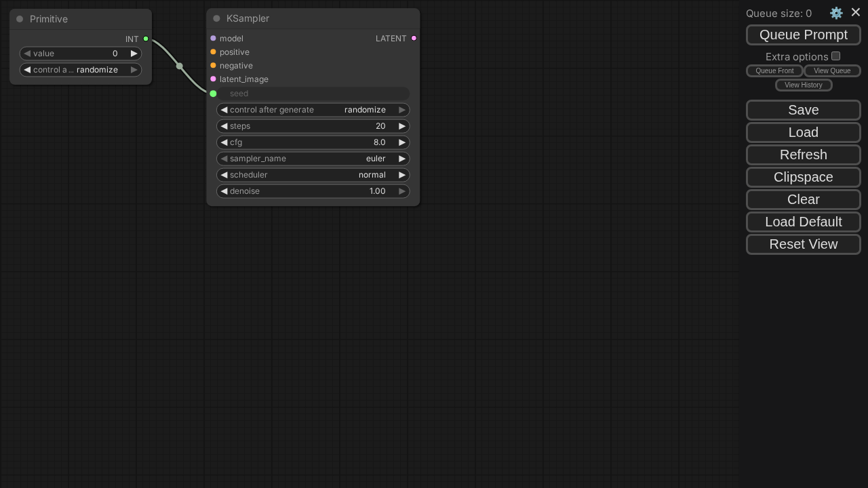Open the scheduler normal dropdown
This screenshot has height=488, width=868.
[x=313, y=175]
